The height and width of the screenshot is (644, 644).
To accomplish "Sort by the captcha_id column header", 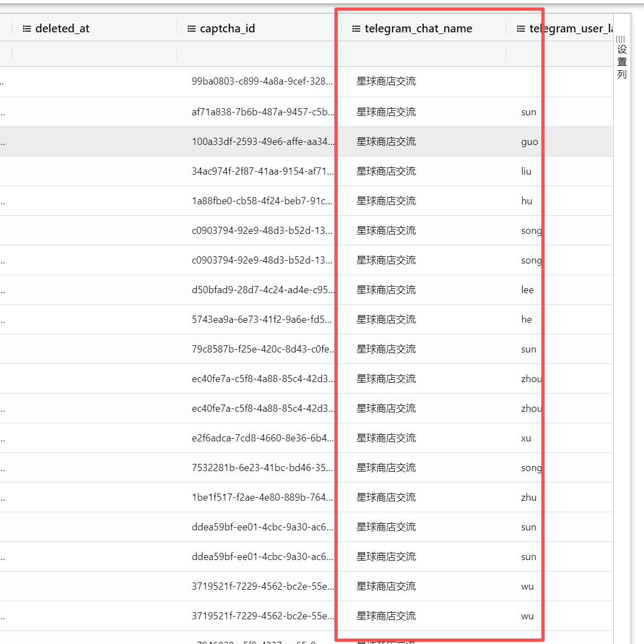I will pos(227,29).
